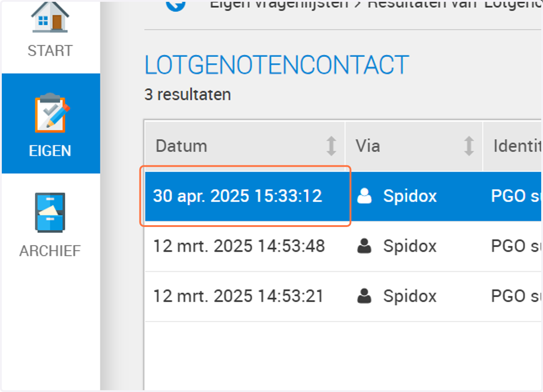Image resolution: width=543 pixels, height=392 pixels.
Task: Click the START menu label
Action: coord(50,51)
